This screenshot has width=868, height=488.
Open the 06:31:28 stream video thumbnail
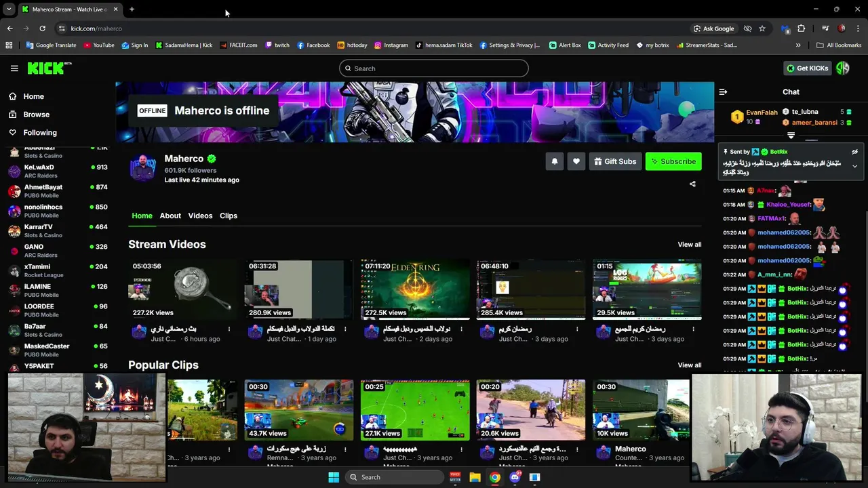coord(298,289)
